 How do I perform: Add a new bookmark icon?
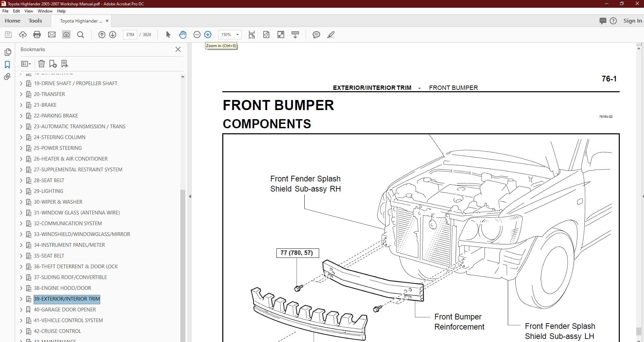[x=53, y=64]
